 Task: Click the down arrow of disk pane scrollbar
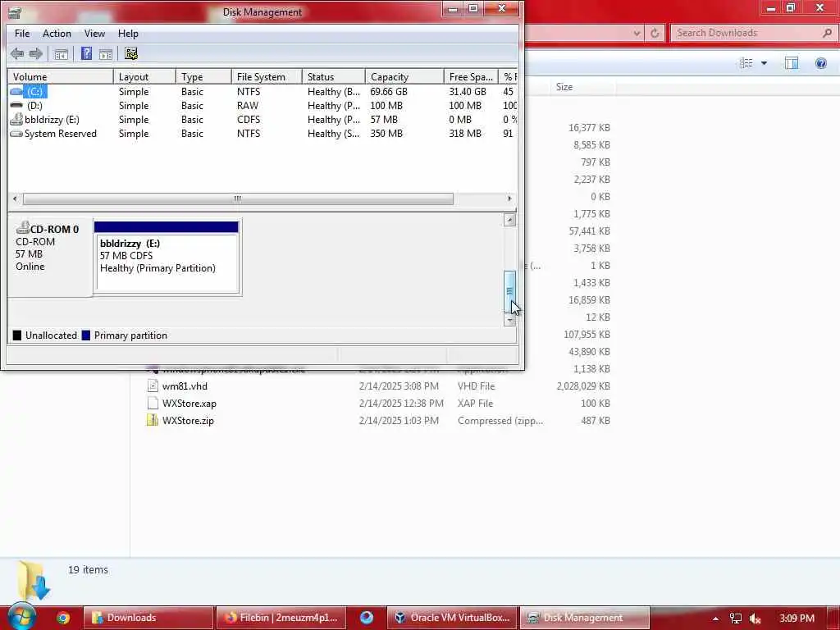click(509, 321)
